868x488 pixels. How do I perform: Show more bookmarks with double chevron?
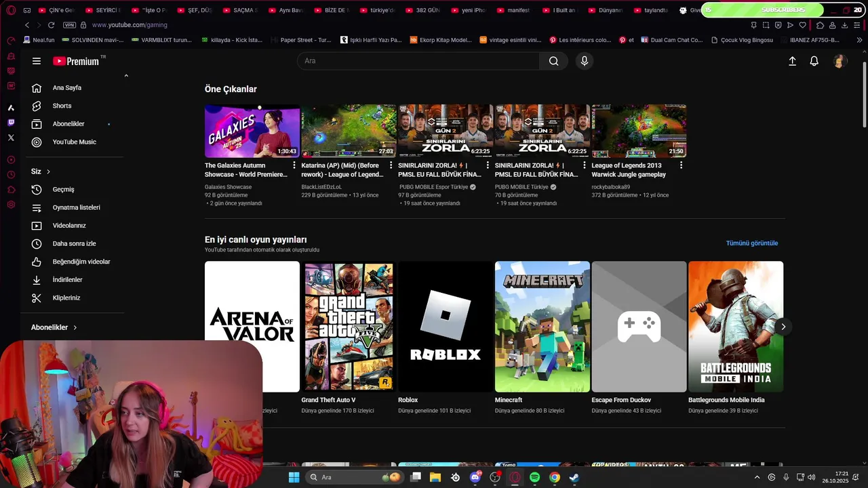click(860, 40)
